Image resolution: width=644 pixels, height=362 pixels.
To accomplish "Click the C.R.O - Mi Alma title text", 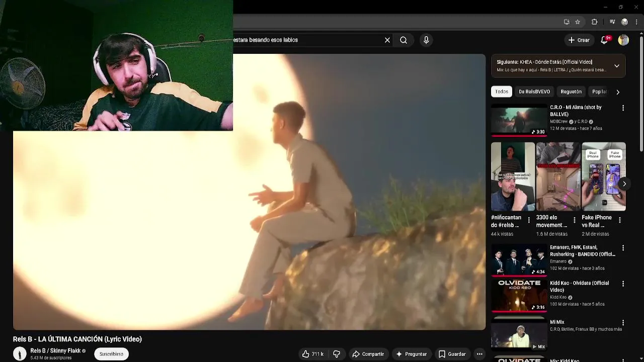I will point(576,111).
